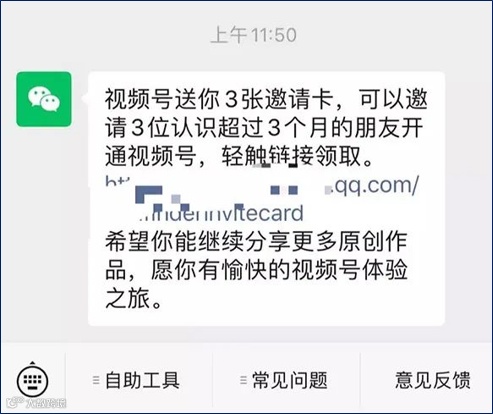Tap the green WeChat Team avatar
The image size is (493, 414).
44,99
